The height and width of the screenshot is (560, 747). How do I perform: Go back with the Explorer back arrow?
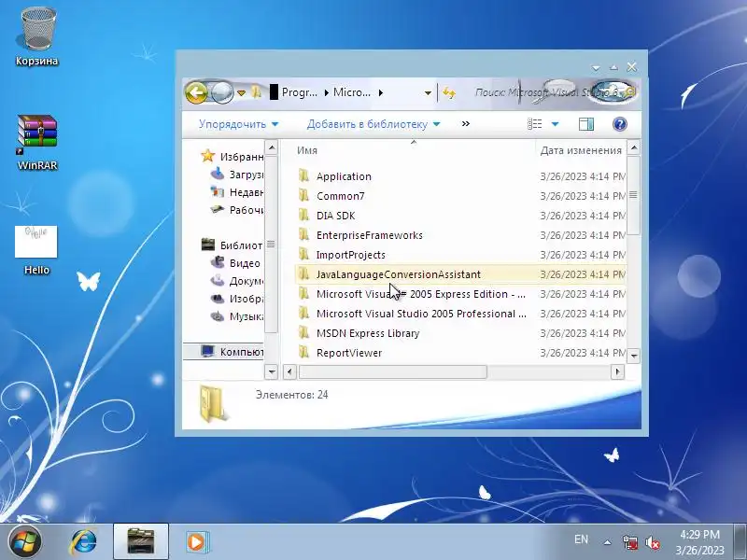pos(197,92)
